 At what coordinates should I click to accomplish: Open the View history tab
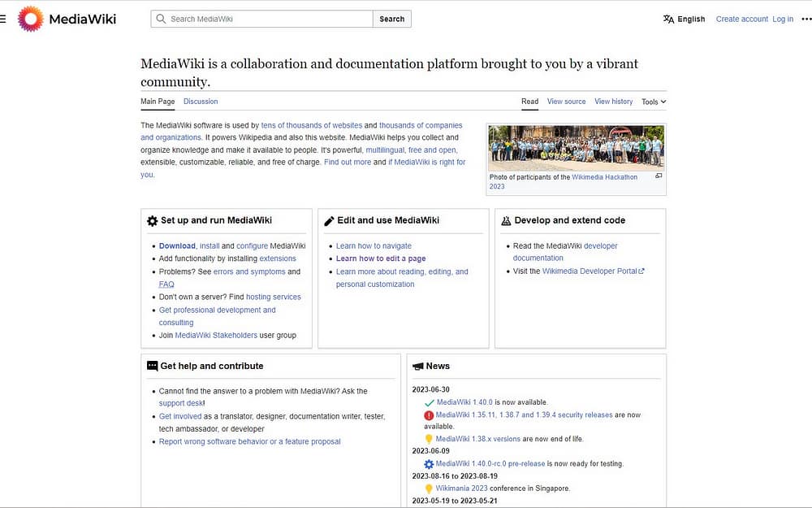click(613, 102)
